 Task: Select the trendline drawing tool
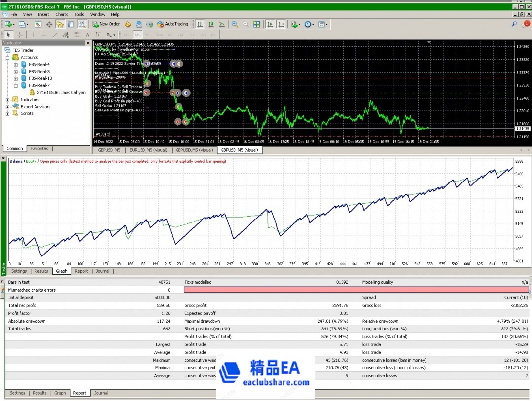click(55, 35)
